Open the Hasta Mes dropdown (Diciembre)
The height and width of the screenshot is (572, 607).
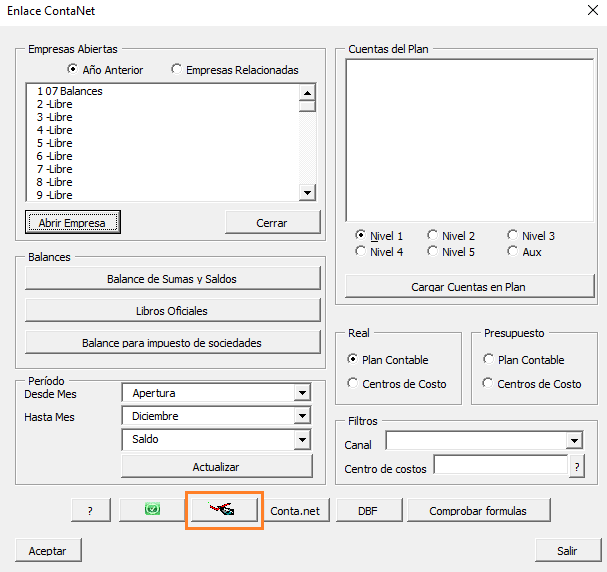(x=302, y=416)
